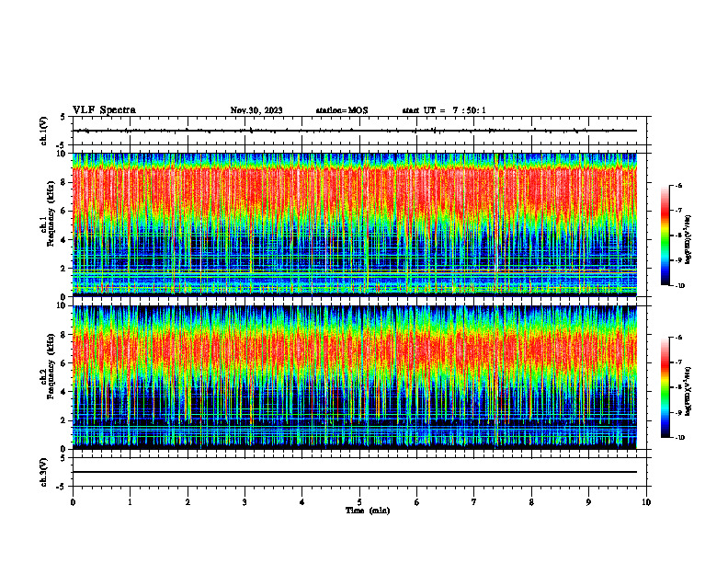Click the "8" kHz tick of ch.1 spectrogram
Viewport: 728px width, 563px height.
[65, 182]
